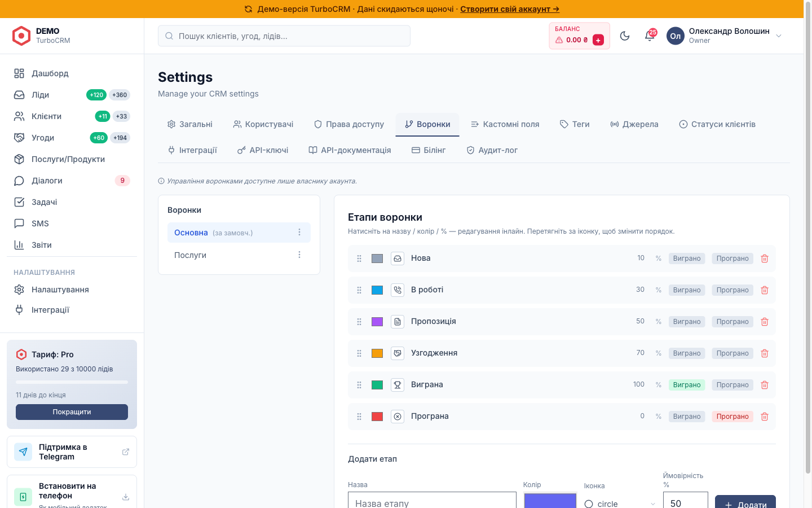Viewport: 812px width, 508px height.
Task: Open Ліди in the sidebar
Action: [x=72, y=95]
